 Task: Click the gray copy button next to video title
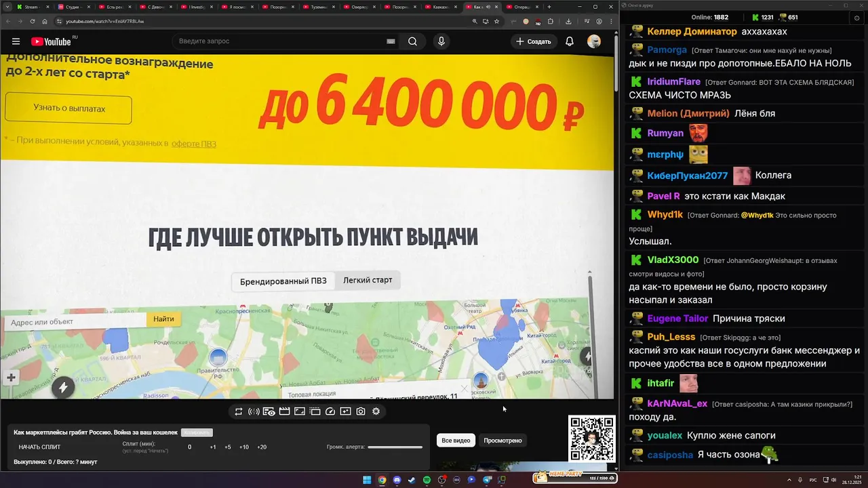coord(197,432)
